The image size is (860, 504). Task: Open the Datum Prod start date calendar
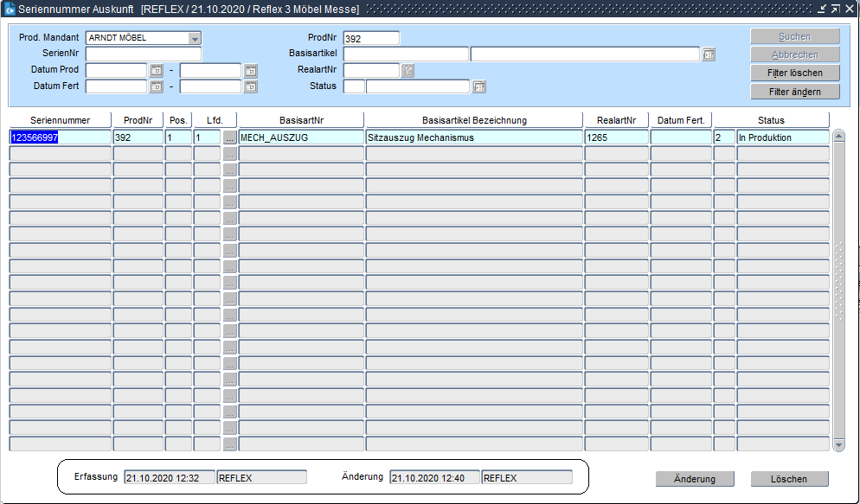tap(157, 71)
